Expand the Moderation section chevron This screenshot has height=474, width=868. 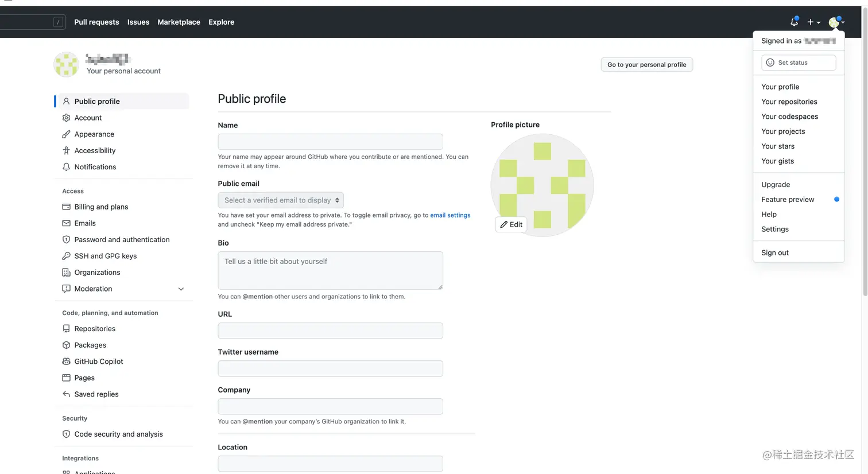tap(181, 289)
